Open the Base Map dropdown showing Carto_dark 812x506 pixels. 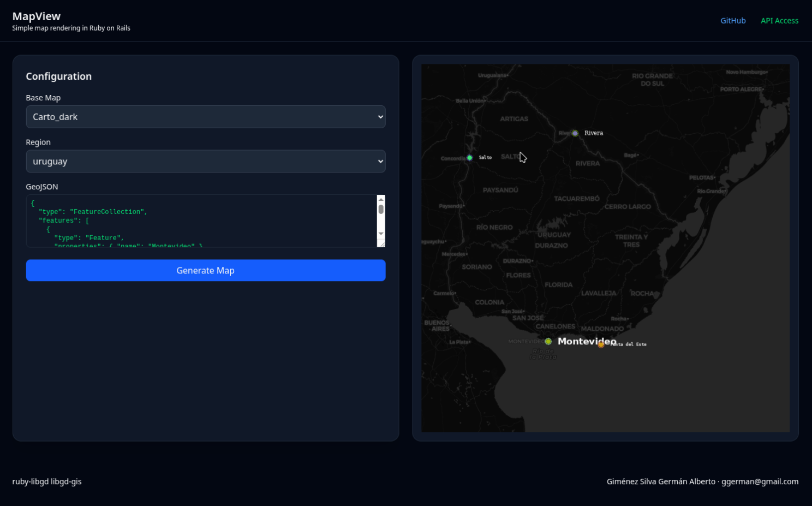pos(206,117)
